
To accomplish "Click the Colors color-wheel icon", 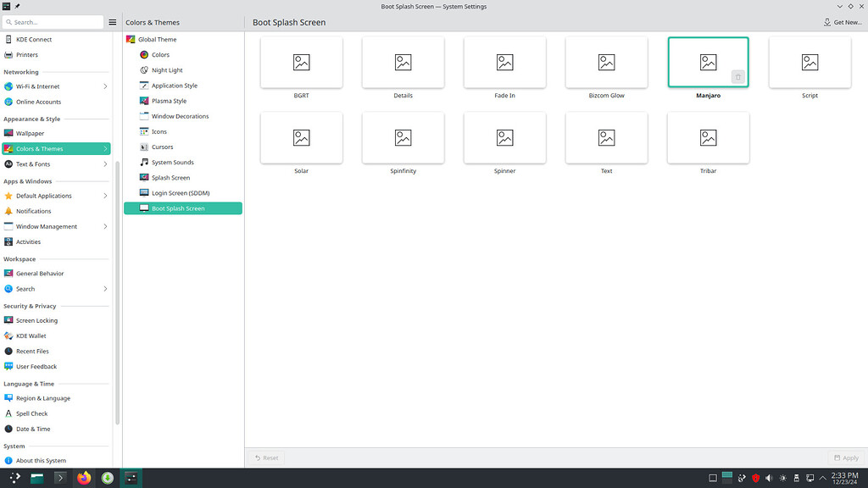I will coord(144,55).
